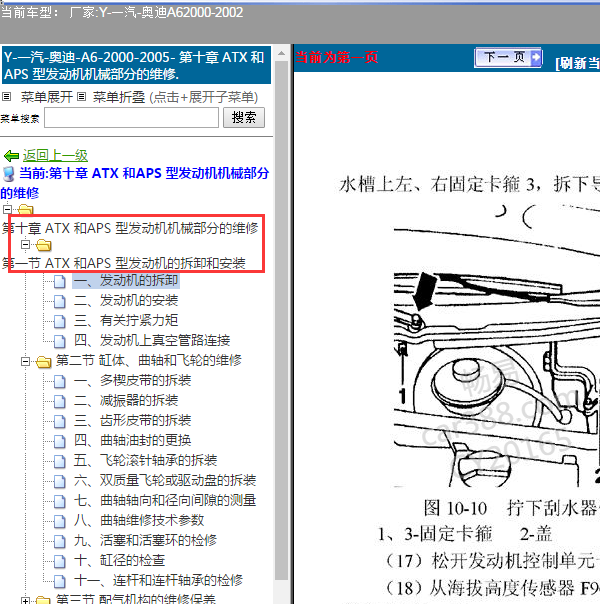The height and width of the screenshot is (604, 600).
Task: Click the page icon beside 三、齿形皮带的拆装
Action: [x=60, y=421]
